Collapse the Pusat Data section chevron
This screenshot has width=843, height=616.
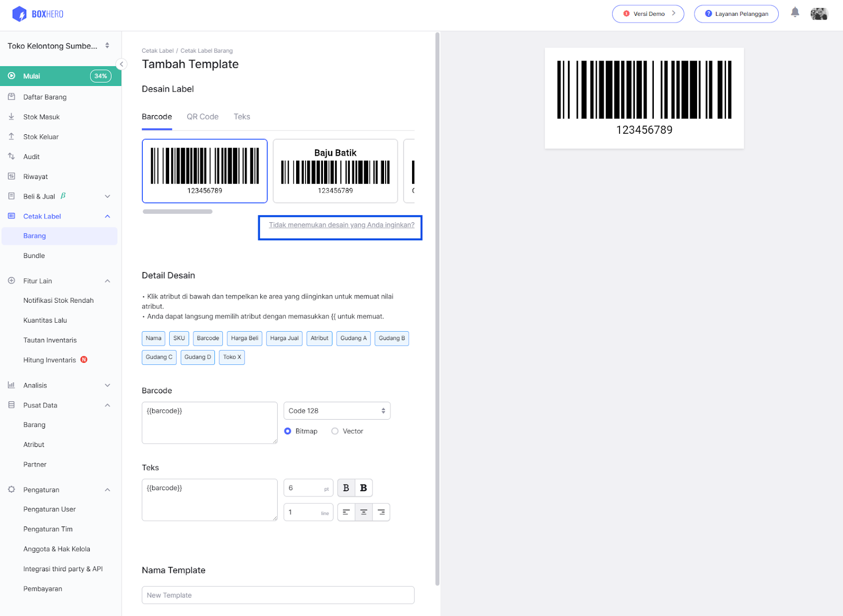[x=107, y=405]
